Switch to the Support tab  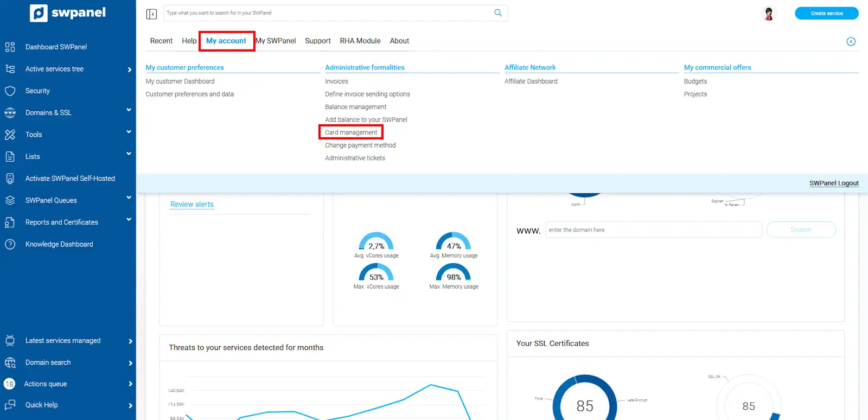[318, 41]
